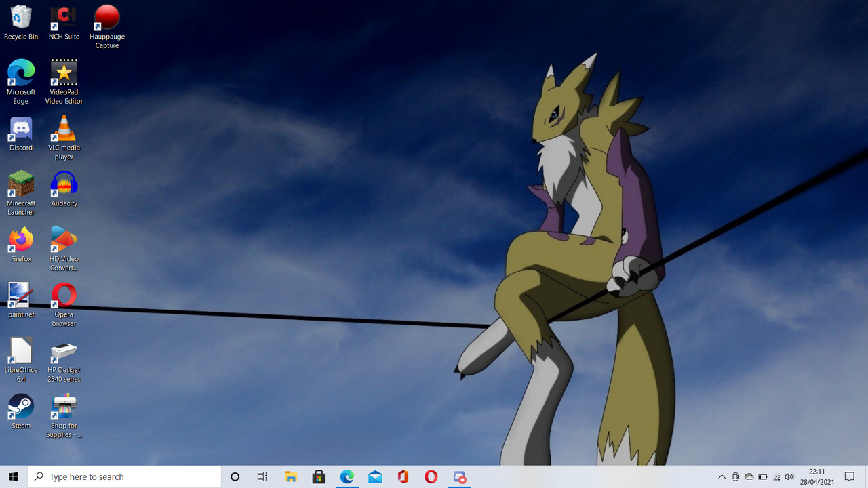Select the Shop for Supplies shortcut
The width and height of the screenshot is (868, 488).
pyautogui.click(x=64, y=415)
